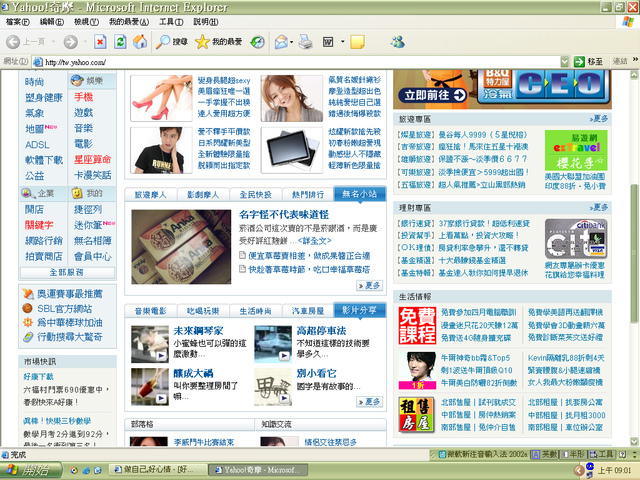Stop page loading with red X icon
640x480 pixels.
(x=100, y=42)
